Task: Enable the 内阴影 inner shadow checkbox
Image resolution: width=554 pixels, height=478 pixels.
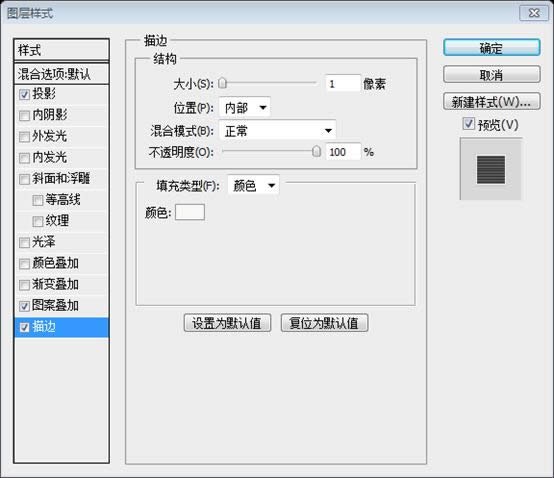Action: pyautogui.click(x=24, y=116)
